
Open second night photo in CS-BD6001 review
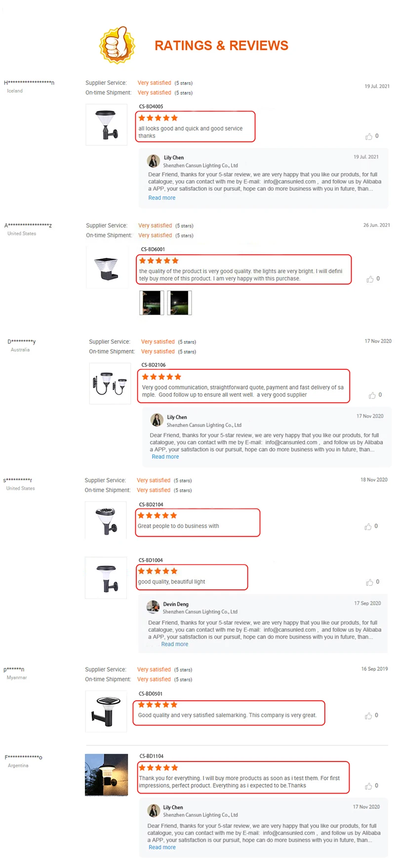(180, 303)
